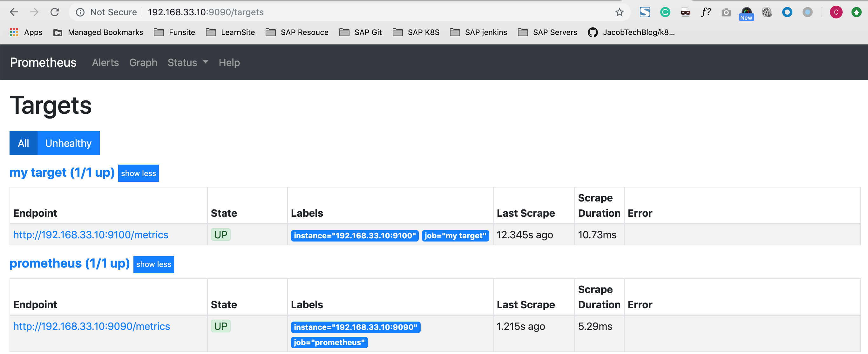Image resolution: width=868 pixels, height=354 pixels.
Task: Click the Not Secure info icon
Action: pyautogui.click(x=80, y=12)
